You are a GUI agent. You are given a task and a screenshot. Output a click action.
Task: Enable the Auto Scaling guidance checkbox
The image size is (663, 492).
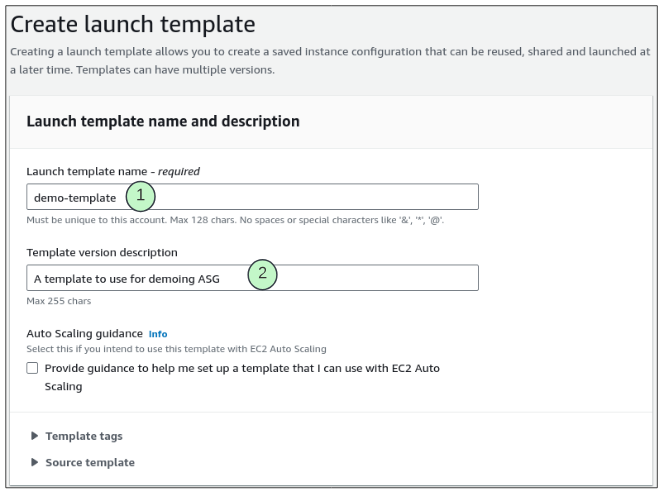click(x=33, y=368)
